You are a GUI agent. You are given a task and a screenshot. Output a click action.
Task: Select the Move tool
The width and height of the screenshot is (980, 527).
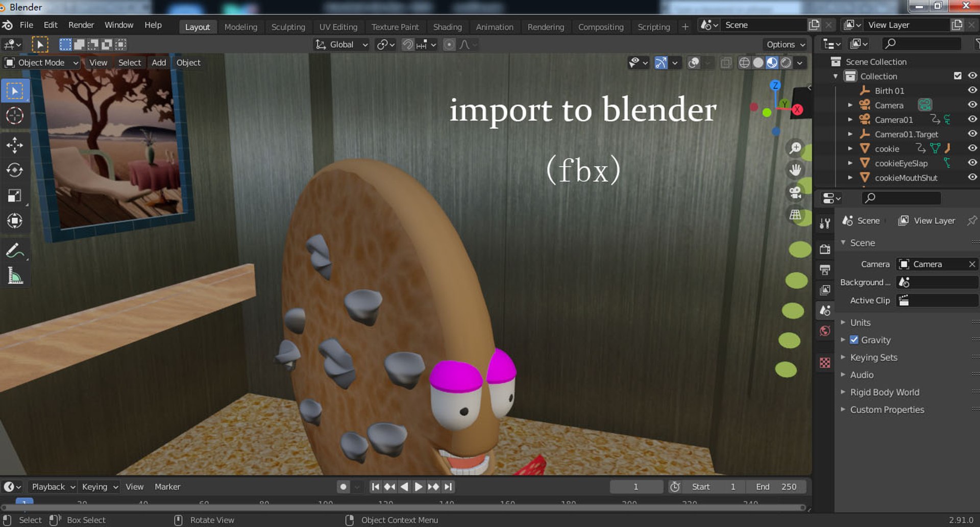pyautogui.click(x=14, y=145)
